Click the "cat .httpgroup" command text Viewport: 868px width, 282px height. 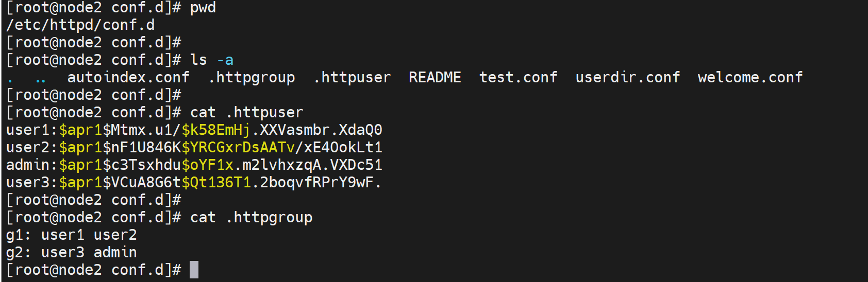[x=251, y=218]
